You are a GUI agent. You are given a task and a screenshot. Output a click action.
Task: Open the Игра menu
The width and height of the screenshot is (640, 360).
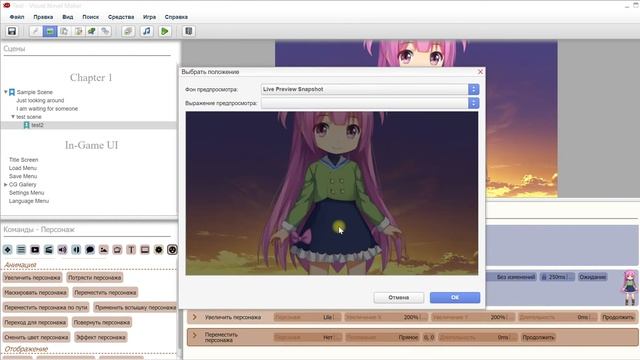click(x=149, y=17)
